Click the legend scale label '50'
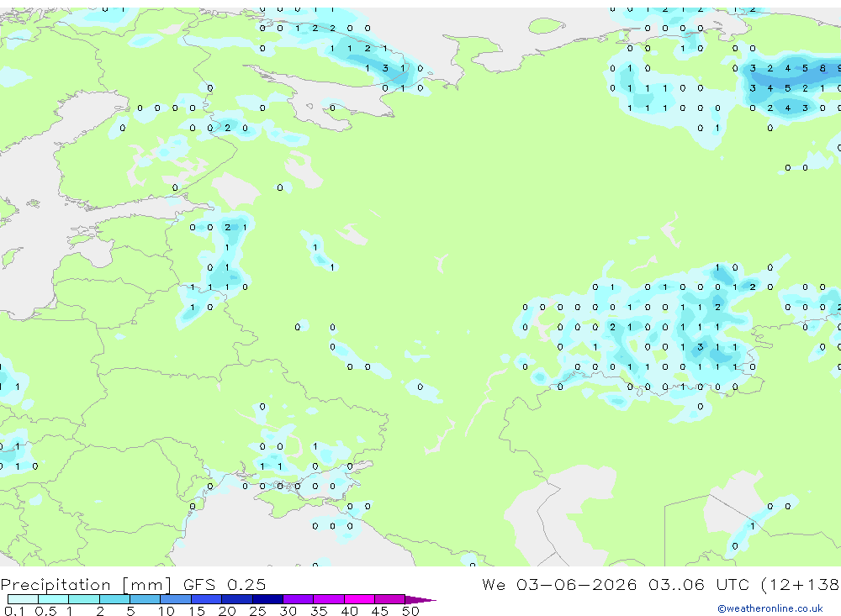Screen dimensions: 841x616 pos(410,611)
